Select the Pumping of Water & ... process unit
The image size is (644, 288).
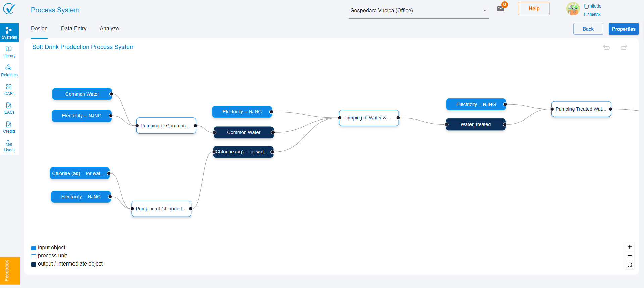[x=369, y=118]
